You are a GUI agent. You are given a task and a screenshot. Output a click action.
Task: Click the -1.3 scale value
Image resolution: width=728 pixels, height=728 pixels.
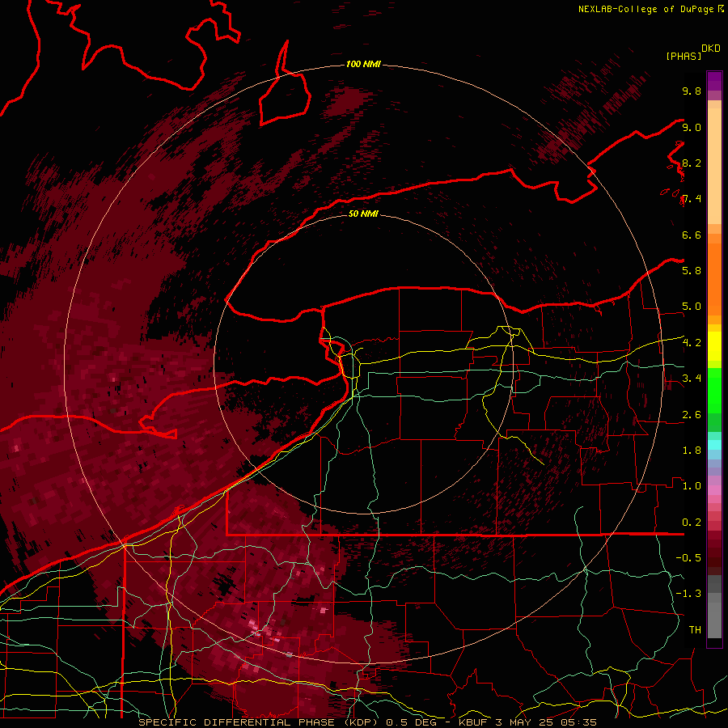(x=688, y=594)
